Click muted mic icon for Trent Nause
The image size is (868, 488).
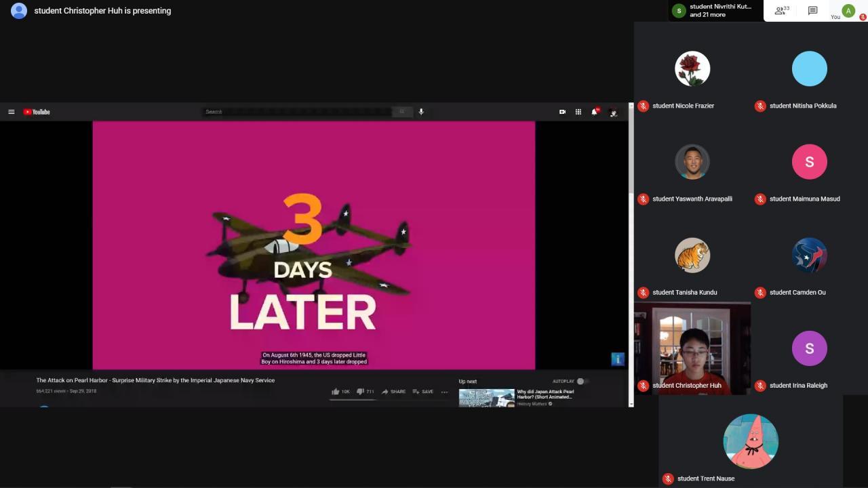[668, 479]
